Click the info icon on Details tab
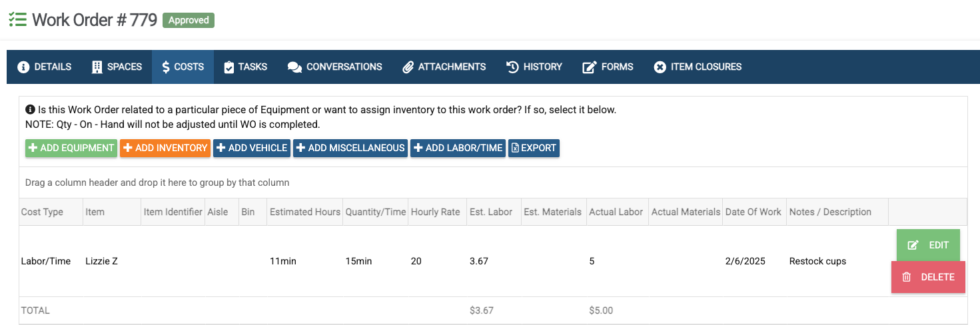980x325 pixels. click(23, 67)
